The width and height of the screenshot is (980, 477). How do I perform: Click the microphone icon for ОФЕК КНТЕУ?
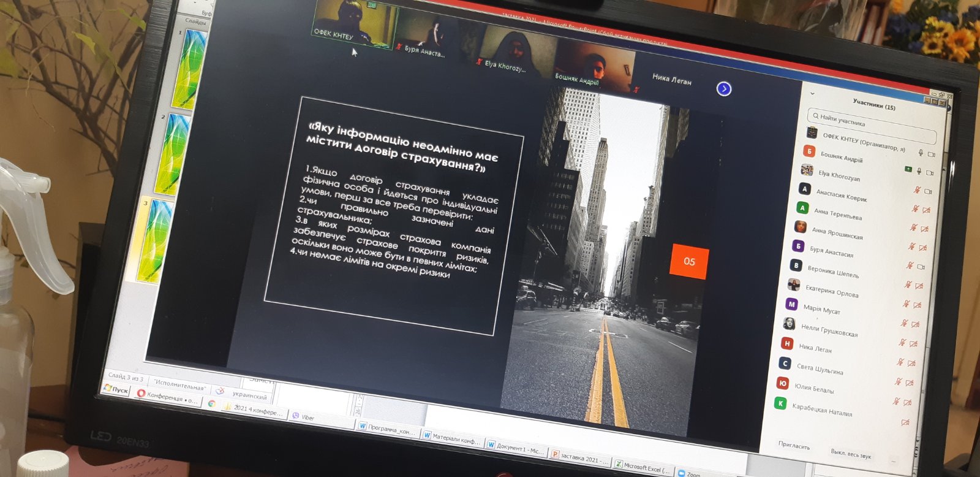921,152
